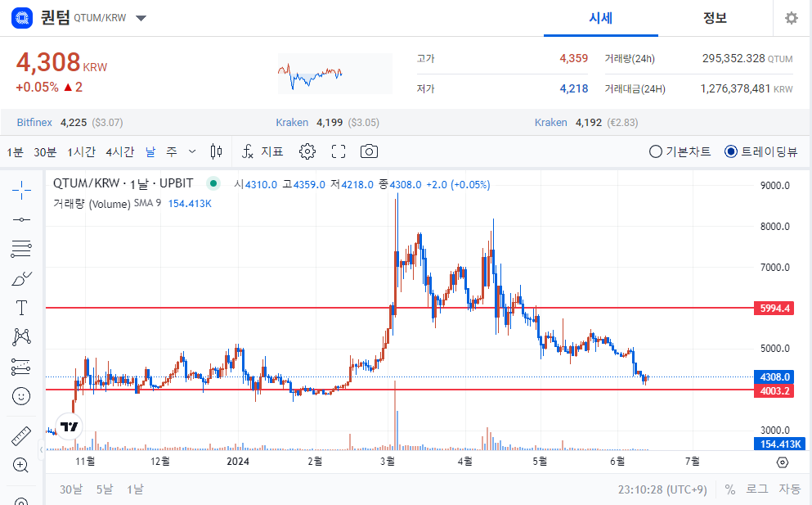Select the brush drawing tool
Viewport: 812px width, 505px height.
[21, 279]
